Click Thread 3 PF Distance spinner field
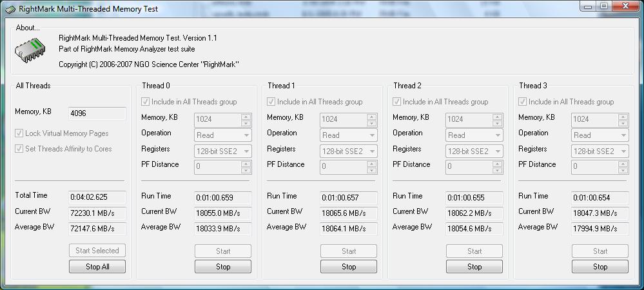This screenshot has height=290, width=644. tap(600, 166)
